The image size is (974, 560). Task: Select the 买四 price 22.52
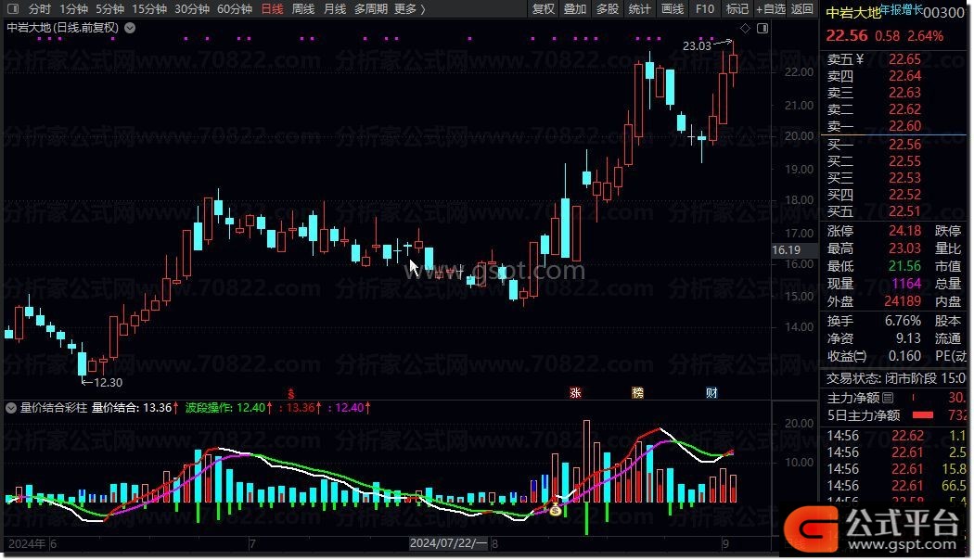[x=904, y=195]
